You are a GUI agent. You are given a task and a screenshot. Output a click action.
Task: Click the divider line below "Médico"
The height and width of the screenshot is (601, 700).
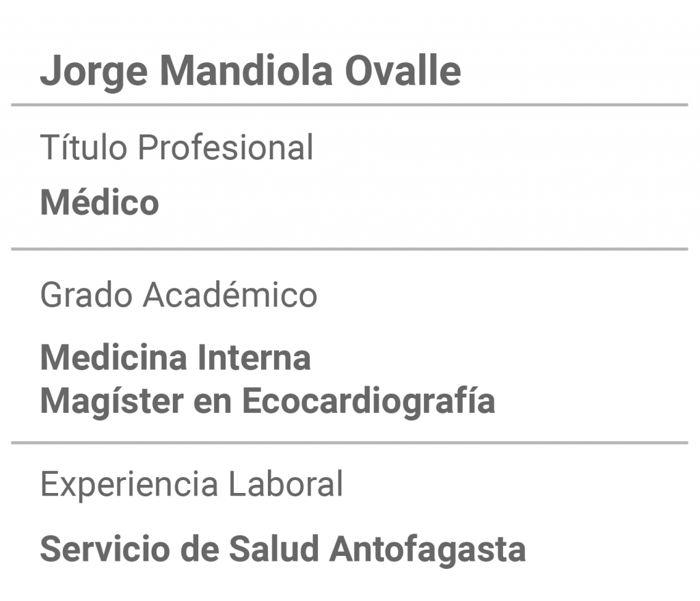[x=349, y=249]
